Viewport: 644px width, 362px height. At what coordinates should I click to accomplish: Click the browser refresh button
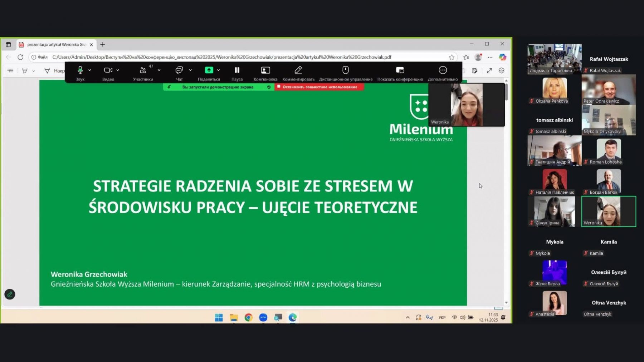click(20, 57)
